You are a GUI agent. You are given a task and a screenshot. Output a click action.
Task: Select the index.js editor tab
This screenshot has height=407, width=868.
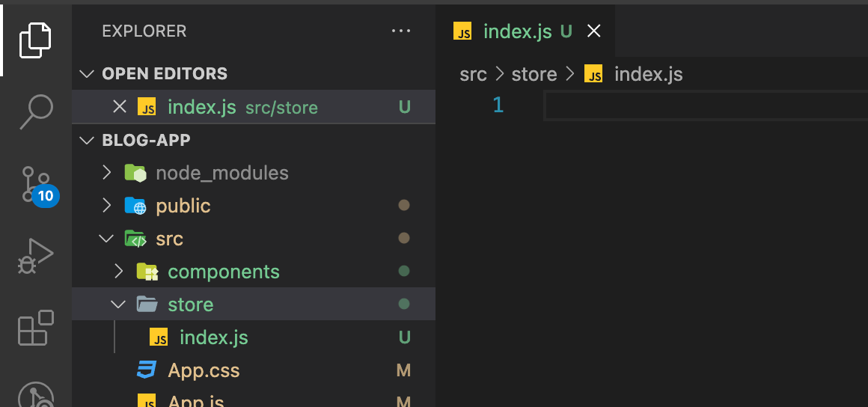[x=525, y=31]
